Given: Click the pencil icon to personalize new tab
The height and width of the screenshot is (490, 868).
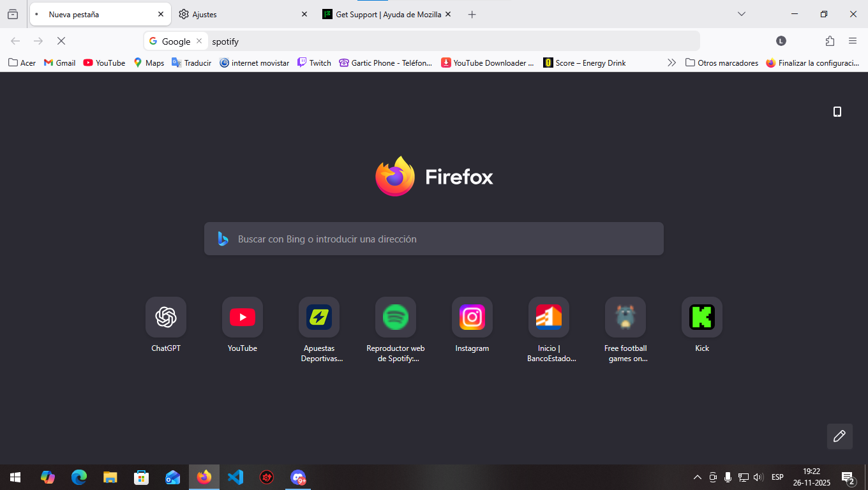Looking at the screenshot, I should point(840,436).
